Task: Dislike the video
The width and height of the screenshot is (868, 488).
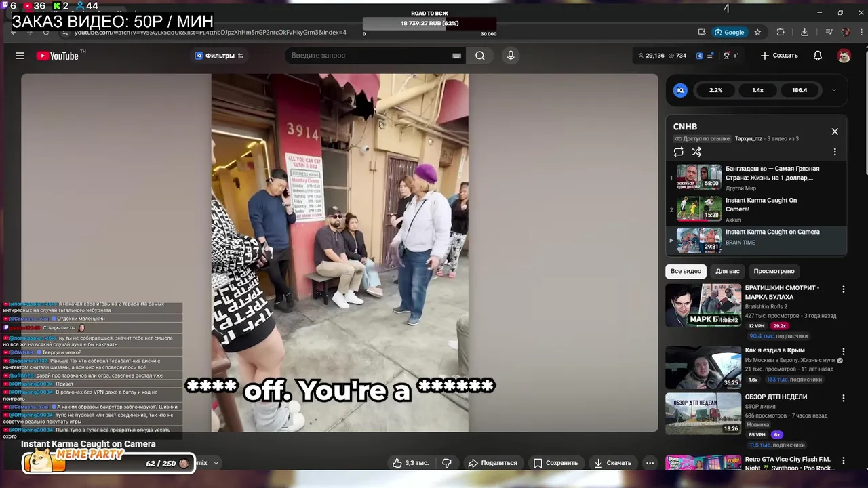Action: [x=447, y=463]
